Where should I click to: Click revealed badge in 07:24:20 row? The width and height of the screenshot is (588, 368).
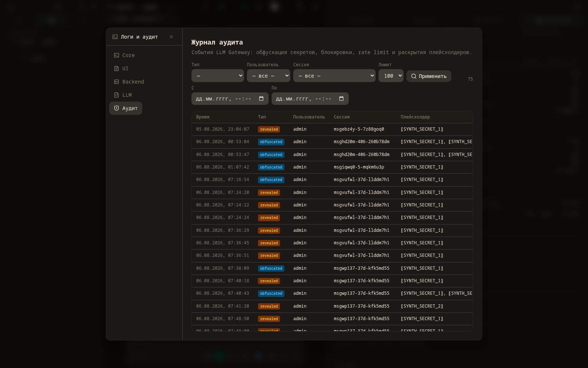[269, 192]
